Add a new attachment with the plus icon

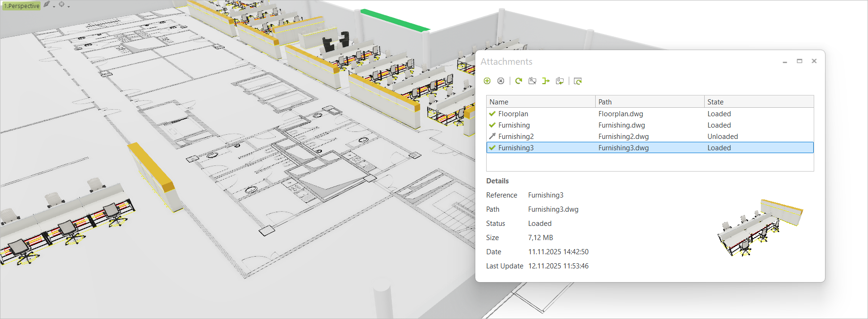(x=487, y=81)
